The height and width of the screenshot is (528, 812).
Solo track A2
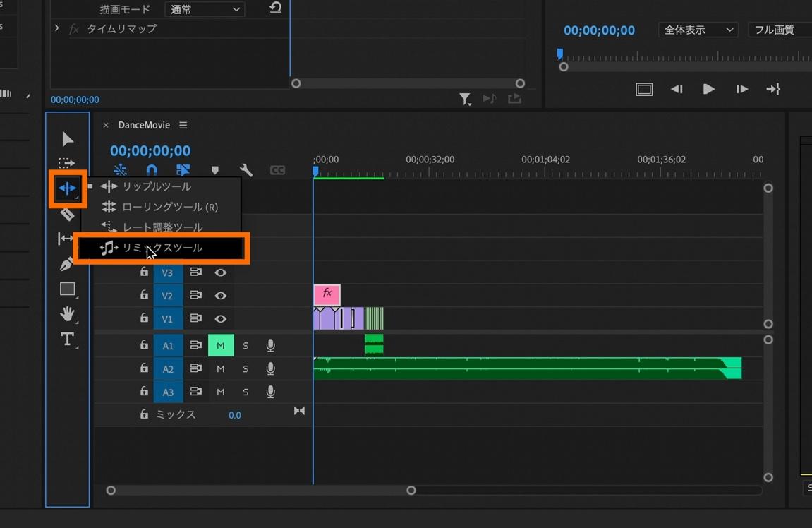click(x=246, y=369)
